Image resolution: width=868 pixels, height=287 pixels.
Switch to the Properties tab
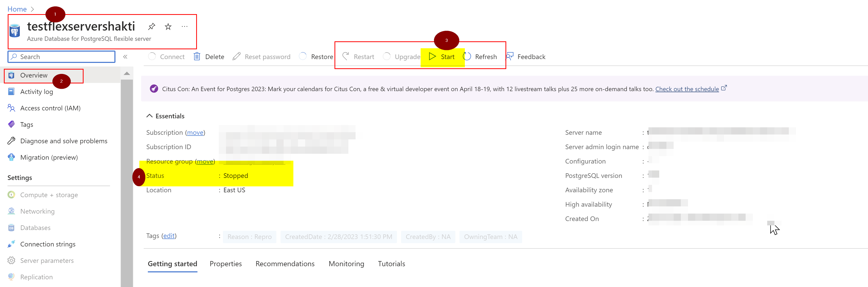225,264
